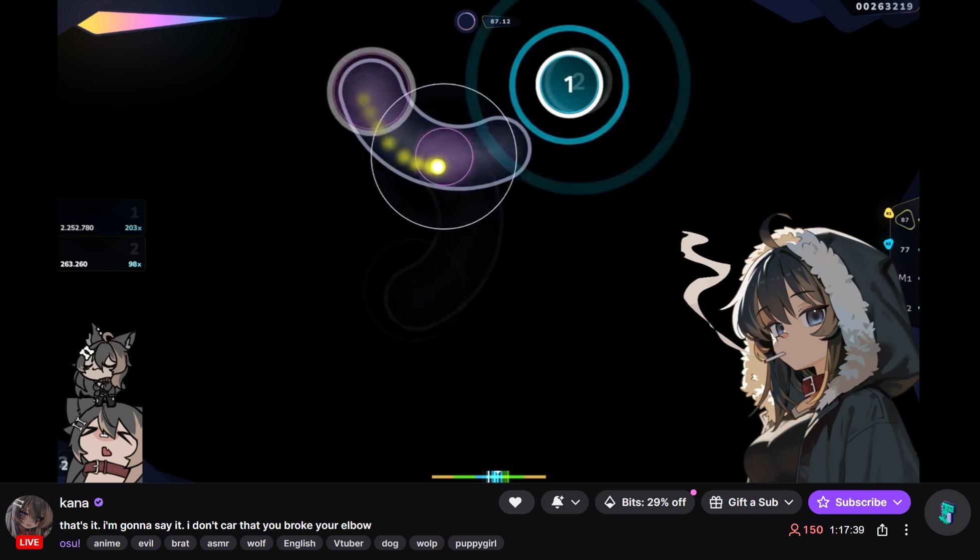The width and height of the screenshot is (980, 560).
Task: Click the viewer count person icon
Action: pyautogui.click(x=794, y=530)
